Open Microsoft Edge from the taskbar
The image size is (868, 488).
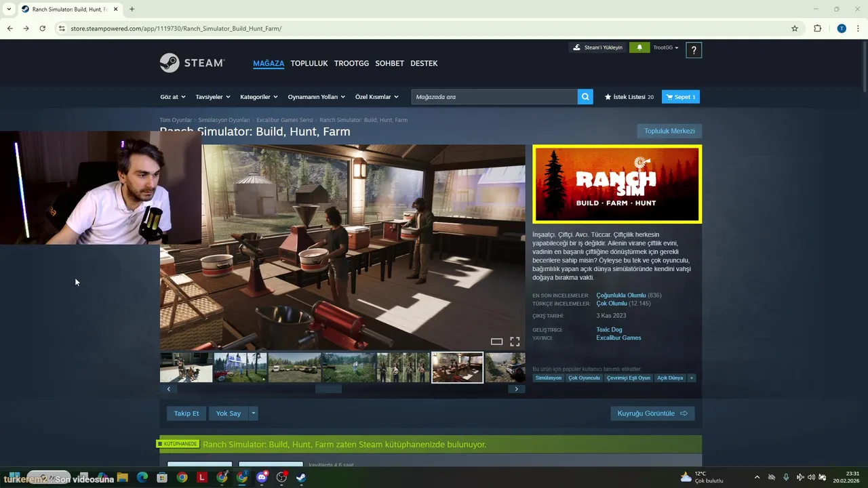tap(142, 477)
